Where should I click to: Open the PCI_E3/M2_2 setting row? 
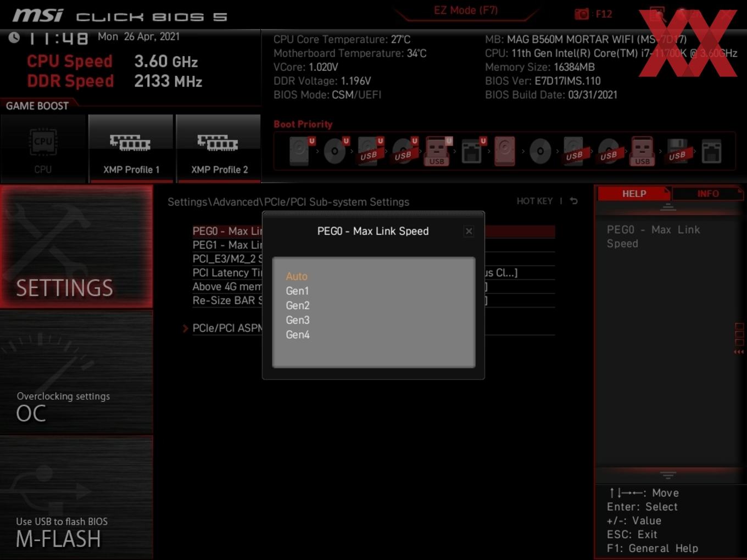pos(374,259)
